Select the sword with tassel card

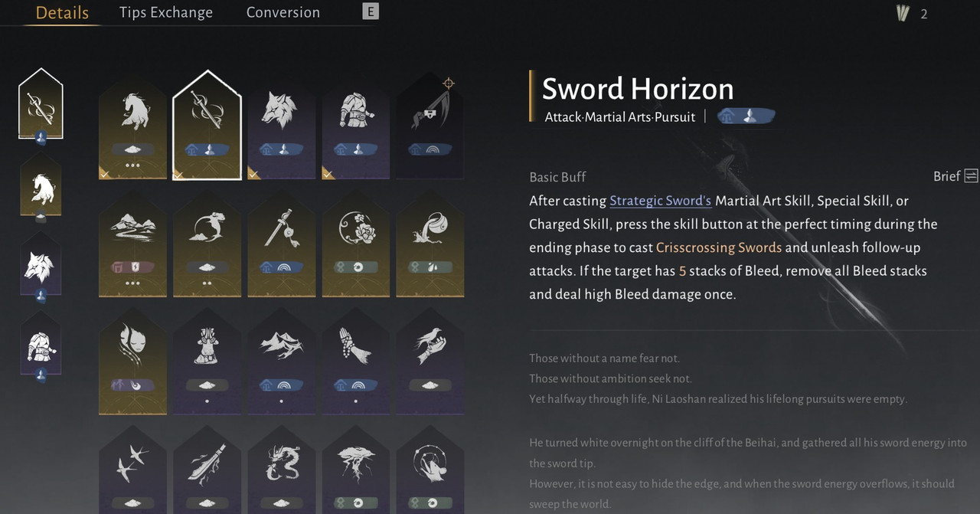[x=281, y=244]
